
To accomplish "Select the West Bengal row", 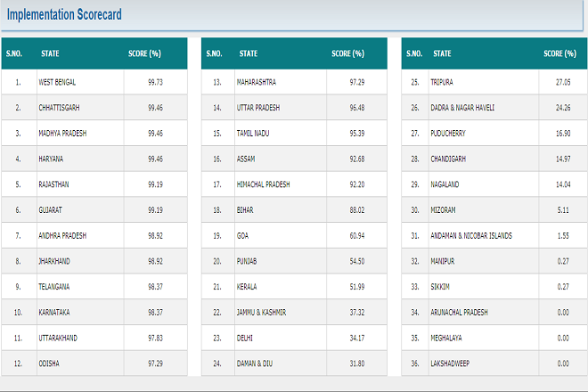I will pyautogui.click(x=57, y=82).
